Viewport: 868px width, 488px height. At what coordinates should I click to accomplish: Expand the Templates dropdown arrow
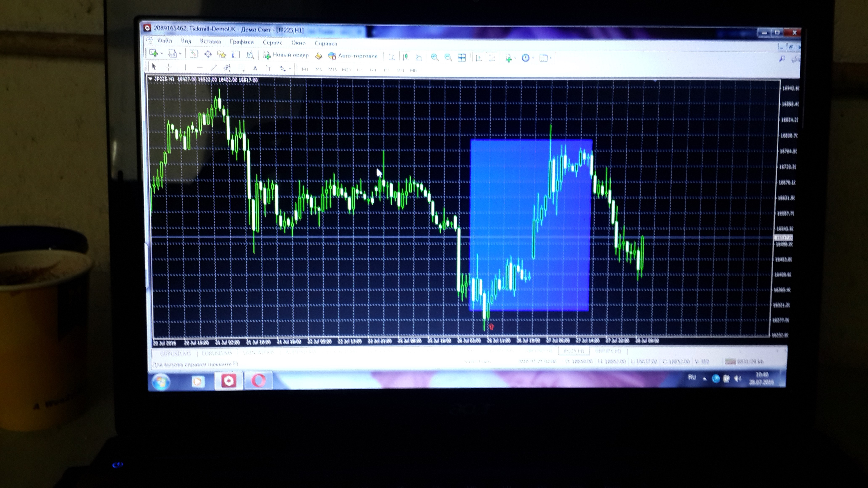[x=551, y=58]
